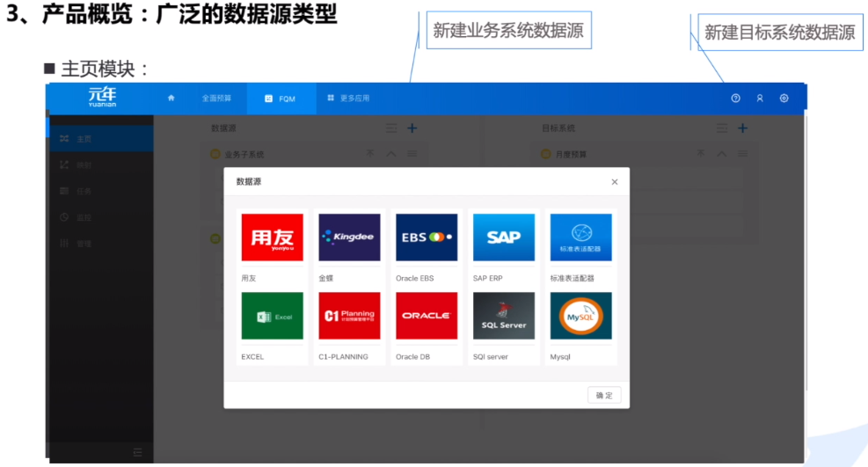Click the 确定 confirm button
868x467 pixels.
(x=604, y=395)
